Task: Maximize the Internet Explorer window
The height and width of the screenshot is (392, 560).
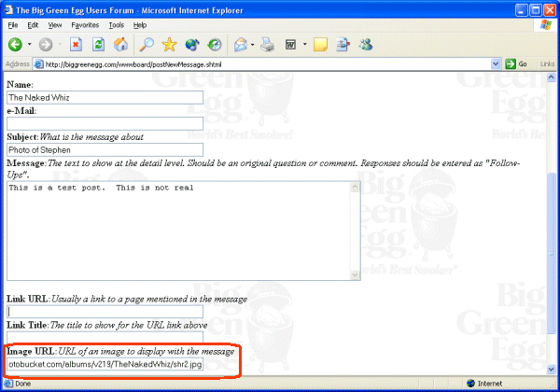Action: [x=536, y=10]
